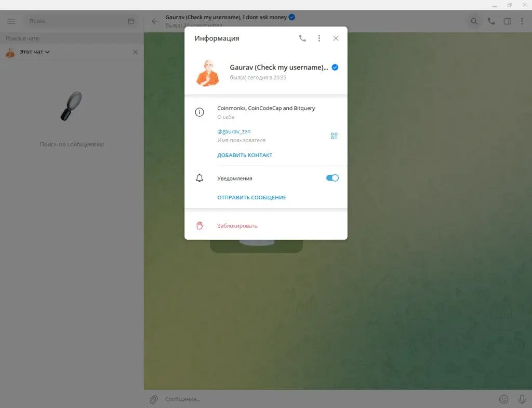Screen dimensions: 532x408
Task: Close the Информация dialog
Action: point(336,38)
